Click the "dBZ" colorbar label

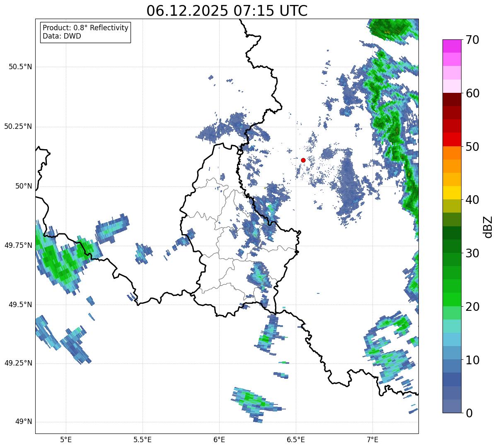488,226
